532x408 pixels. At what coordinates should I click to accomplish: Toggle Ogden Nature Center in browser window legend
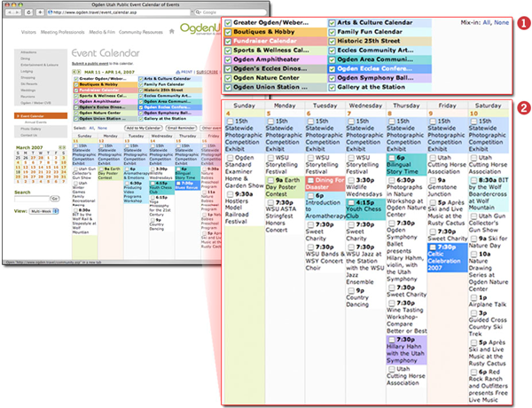click(x=76, y=113)
